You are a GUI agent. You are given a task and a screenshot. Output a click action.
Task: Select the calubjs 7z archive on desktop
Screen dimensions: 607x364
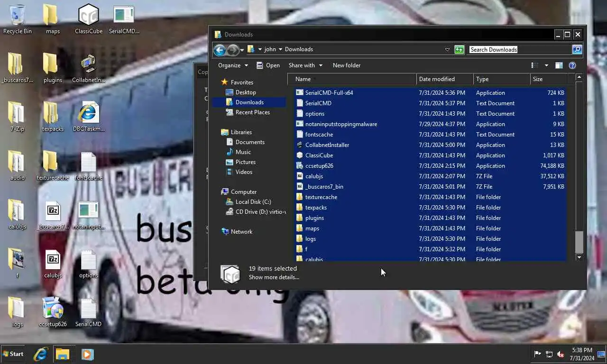53,264
